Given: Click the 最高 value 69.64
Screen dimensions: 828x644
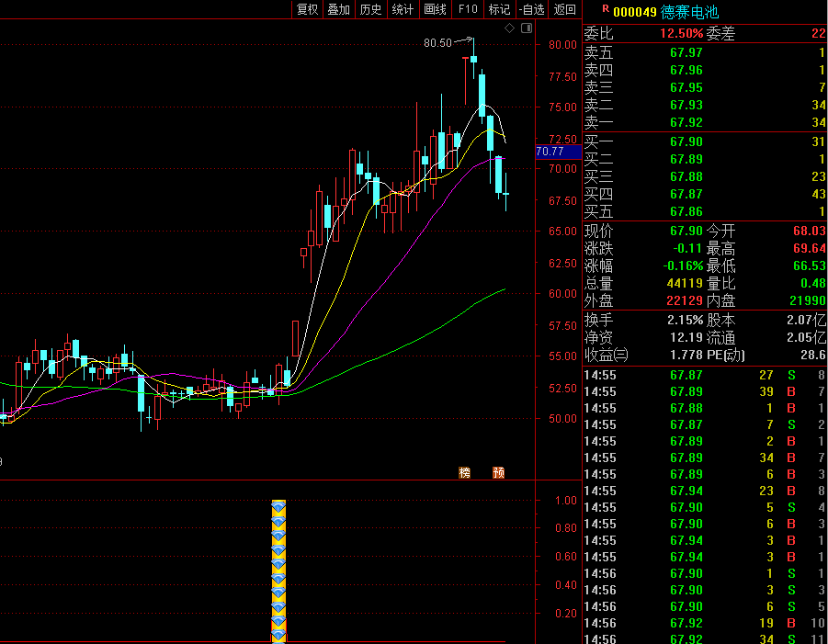Looking at the screenshot, I should click(809, 248).
